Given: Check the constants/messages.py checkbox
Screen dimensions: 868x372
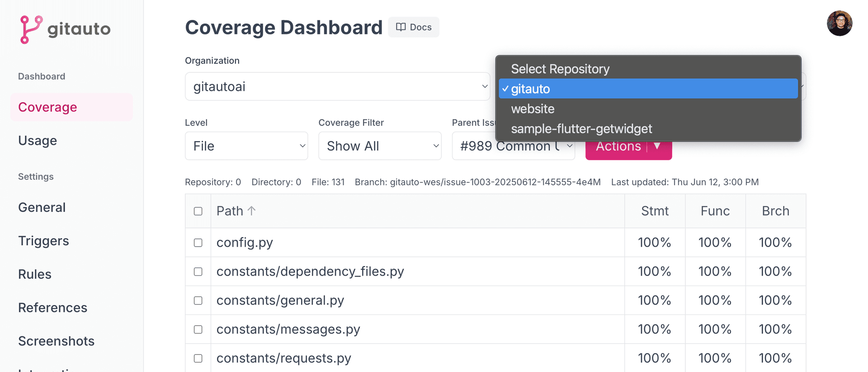Looking at the screenshot, I should (198, 329).
